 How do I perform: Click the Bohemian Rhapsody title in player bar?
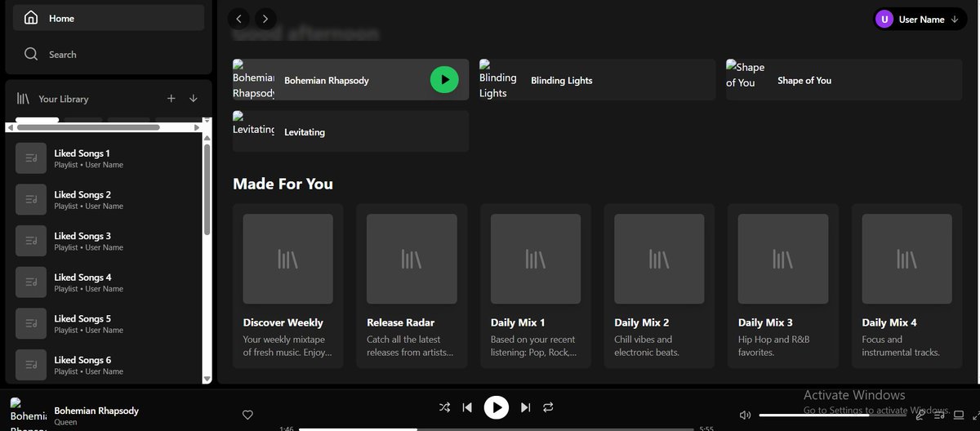tap(96, 411)
